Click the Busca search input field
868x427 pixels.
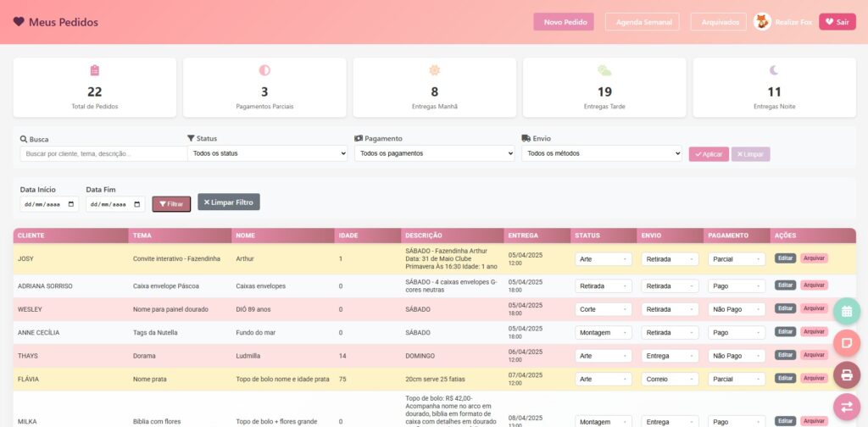pos(103,153)
